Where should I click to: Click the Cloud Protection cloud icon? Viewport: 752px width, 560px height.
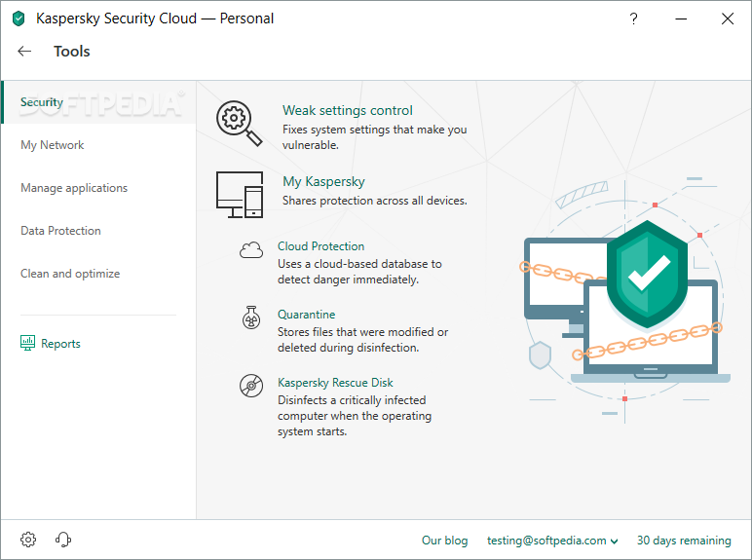(251, 250)
